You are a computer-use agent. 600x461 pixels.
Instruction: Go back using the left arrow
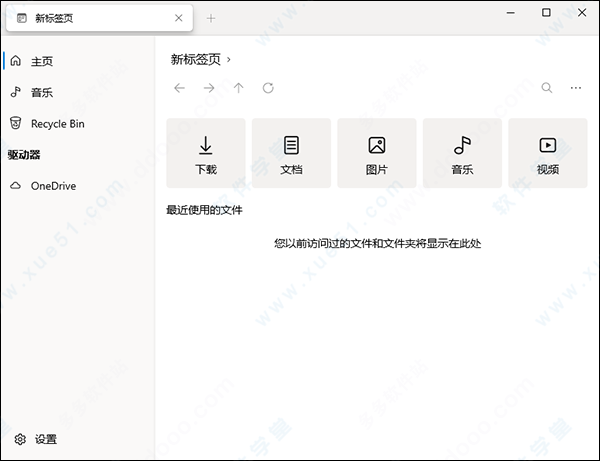pos(179,88)
